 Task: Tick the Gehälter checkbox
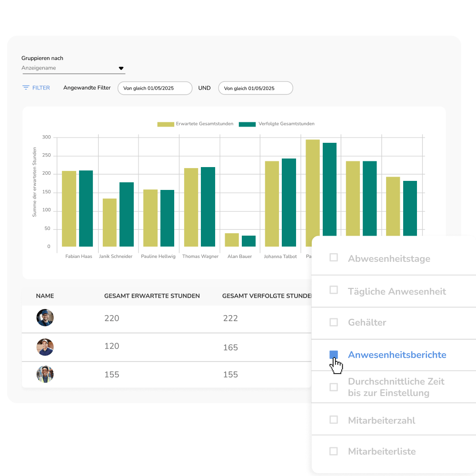pos(334,322)
